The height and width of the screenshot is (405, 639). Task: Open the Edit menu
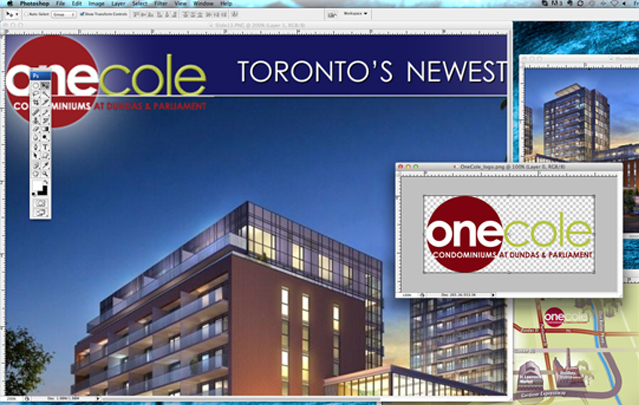(x=77, y=3)
